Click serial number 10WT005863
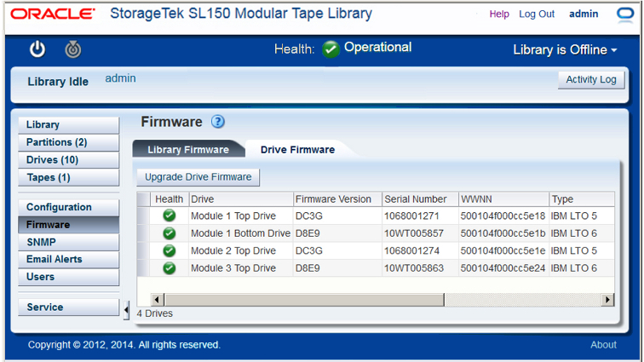This screenshot has height=362, width=644. 414,268
